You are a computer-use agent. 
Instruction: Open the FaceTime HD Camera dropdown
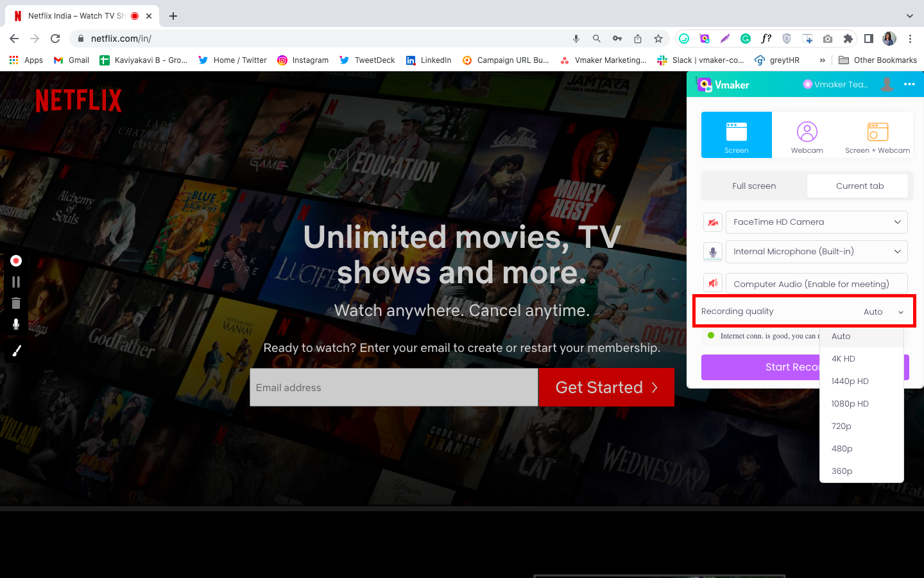(x=817, y=222)
